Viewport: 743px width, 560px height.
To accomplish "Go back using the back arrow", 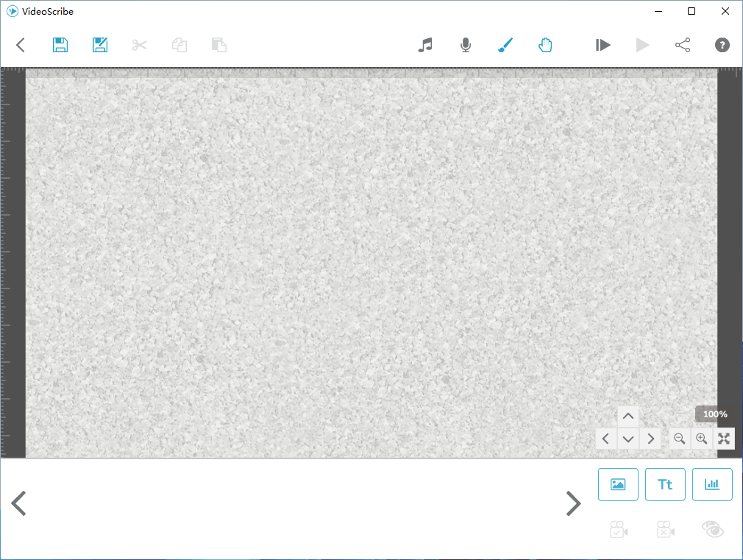I will [x=20, y=45].
